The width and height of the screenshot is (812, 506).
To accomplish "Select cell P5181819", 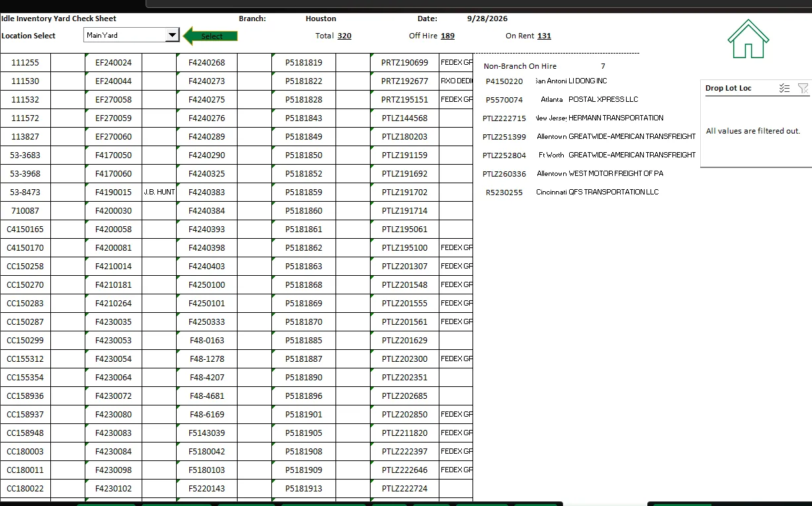I will (304, 63).
